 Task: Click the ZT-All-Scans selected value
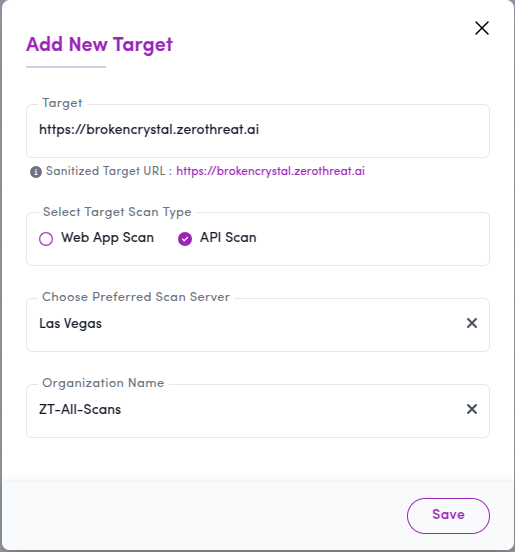[80, 409]
